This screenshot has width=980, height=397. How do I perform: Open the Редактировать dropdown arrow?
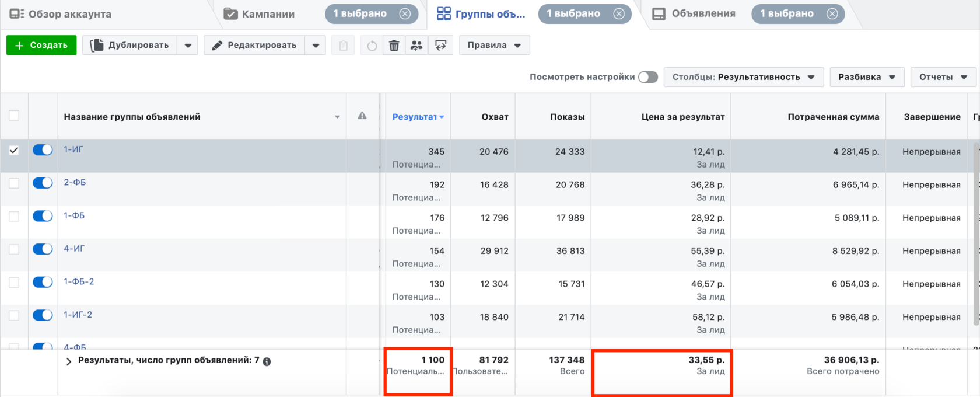[316, 46]
